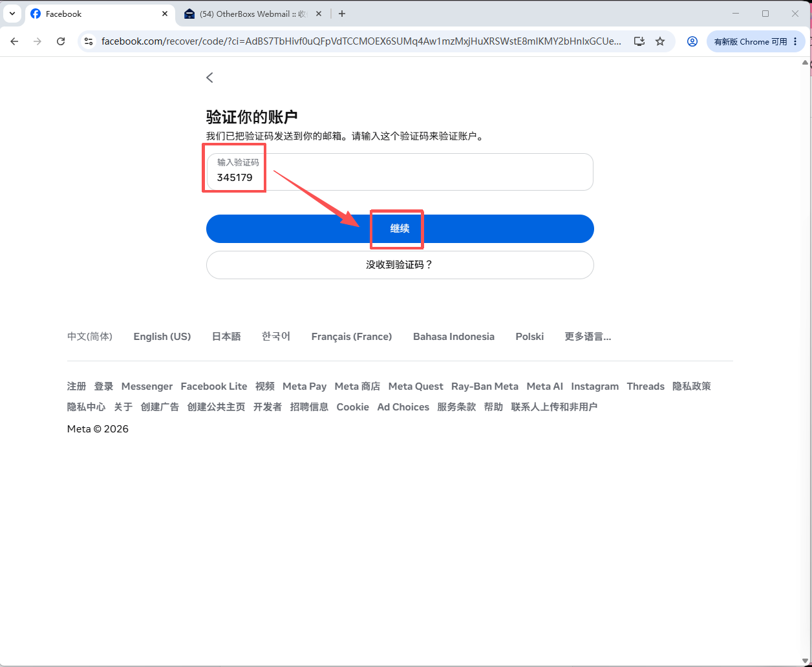Select 日本語 language

pyautogui.click(x=226, y=337)
